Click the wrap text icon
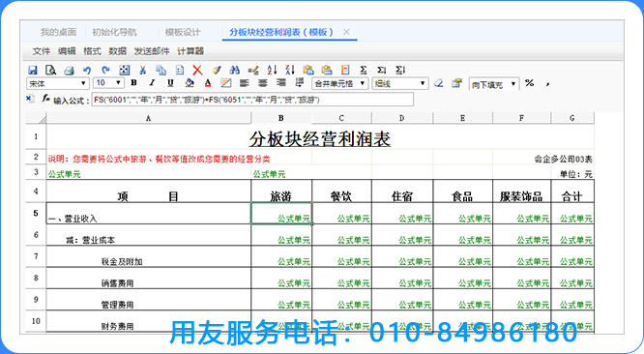Image resolution: width=644 pixels, height=354 pixels. [300, 83]
